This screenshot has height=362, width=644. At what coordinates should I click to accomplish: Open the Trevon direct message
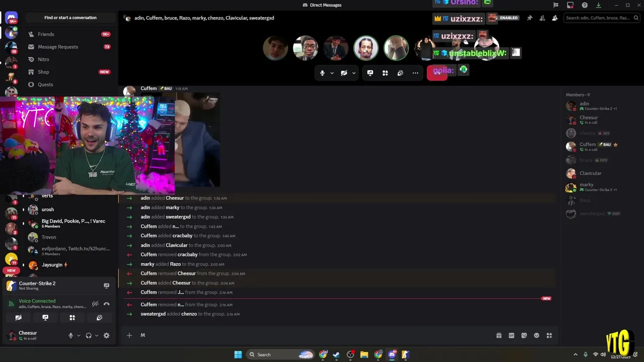70,237
